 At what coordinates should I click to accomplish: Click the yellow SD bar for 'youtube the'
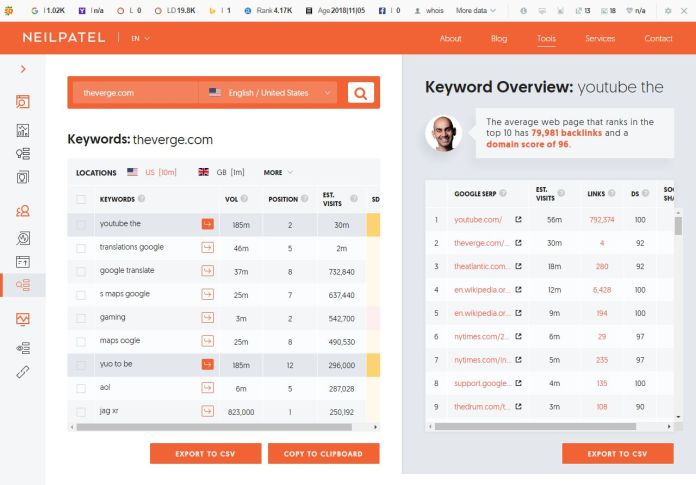[373, 225]
